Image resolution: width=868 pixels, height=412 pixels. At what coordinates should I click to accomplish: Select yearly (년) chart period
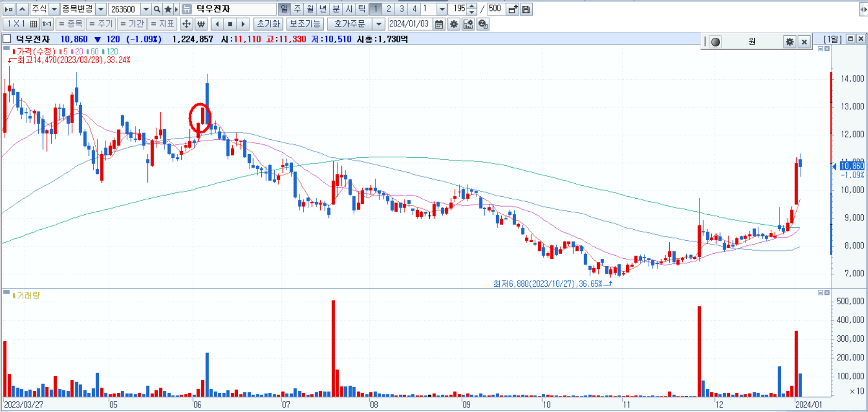coord(323,9)
